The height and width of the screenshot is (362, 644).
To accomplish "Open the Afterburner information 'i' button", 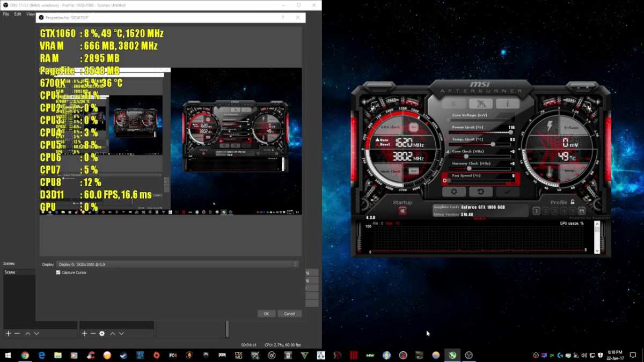I will (x=507, y=104).
